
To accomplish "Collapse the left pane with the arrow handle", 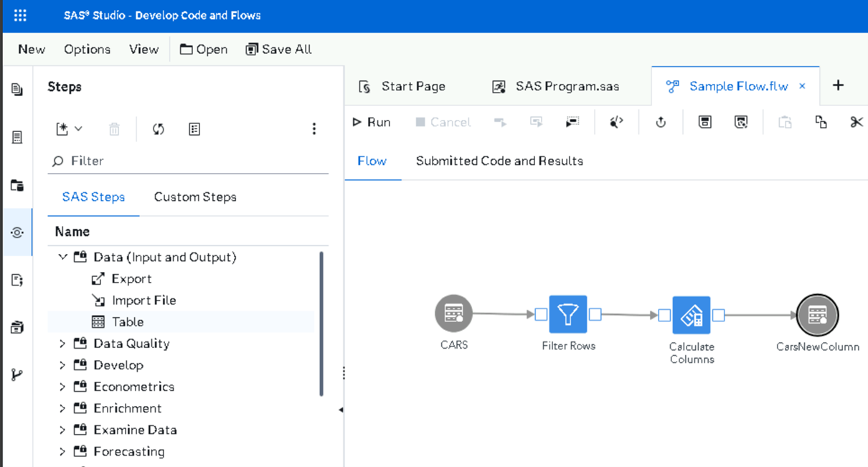I will 341,410.
